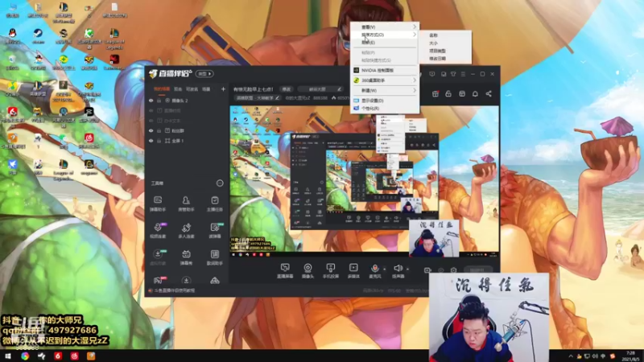
Task: Open Chrome icon on taskbar
Action: click(x=25, y=356)
